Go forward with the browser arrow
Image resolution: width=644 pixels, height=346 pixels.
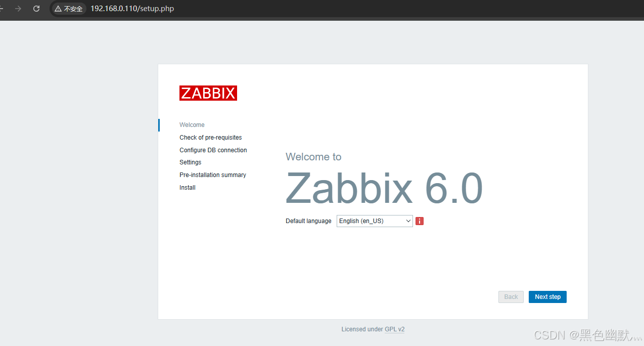click(x=18, y=9)
